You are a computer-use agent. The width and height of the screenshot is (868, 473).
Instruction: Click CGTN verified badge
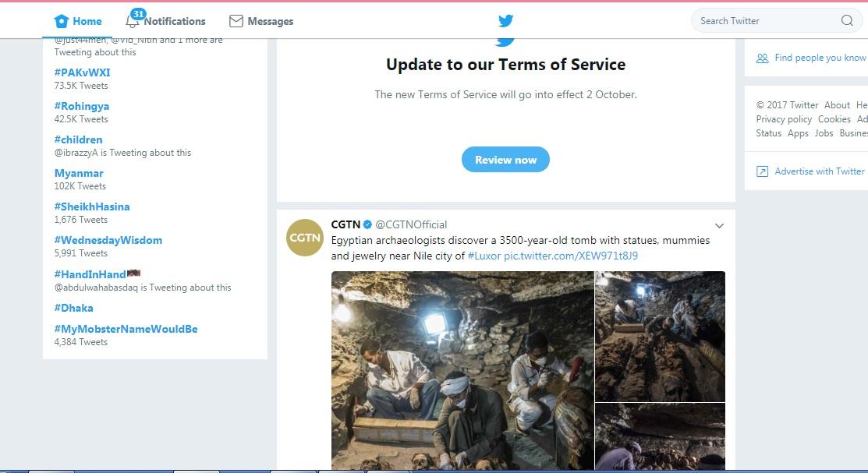point(367,225)
